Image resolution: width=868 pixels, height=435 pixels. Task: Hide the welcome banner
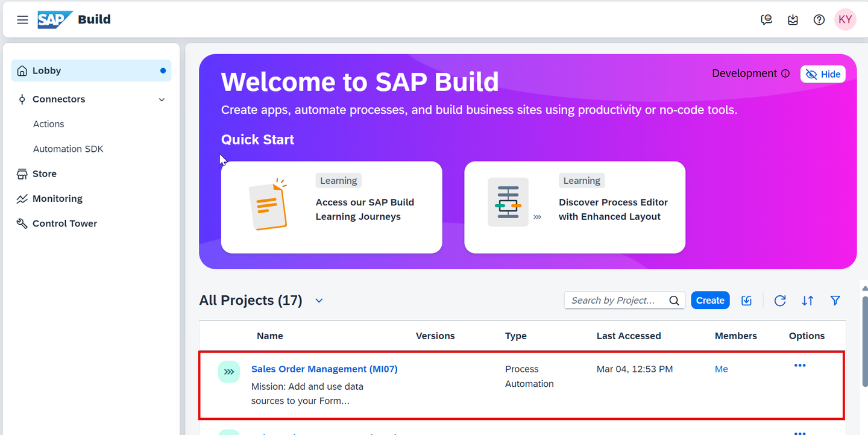(823, 74)
